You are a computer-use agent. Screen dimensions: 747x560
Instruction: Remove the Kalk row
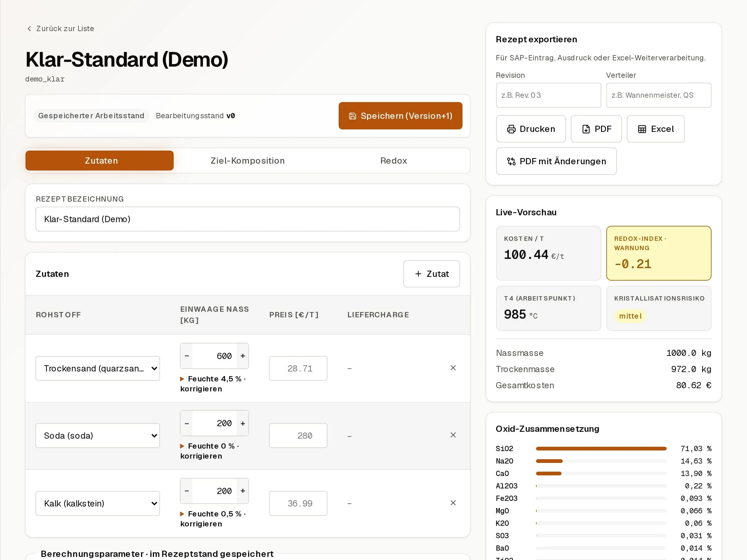coord(453,503)
